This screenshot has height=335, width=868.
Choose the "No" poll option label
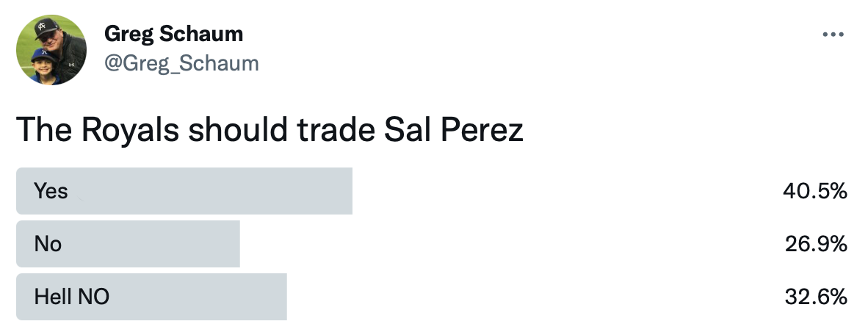48,244
